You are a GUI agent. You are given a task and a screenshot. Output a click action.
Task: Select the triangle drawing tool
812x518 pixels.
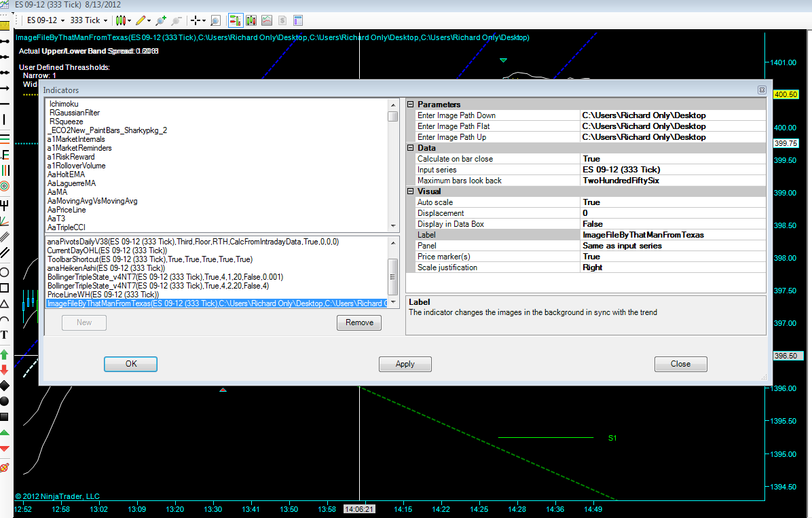5,303
